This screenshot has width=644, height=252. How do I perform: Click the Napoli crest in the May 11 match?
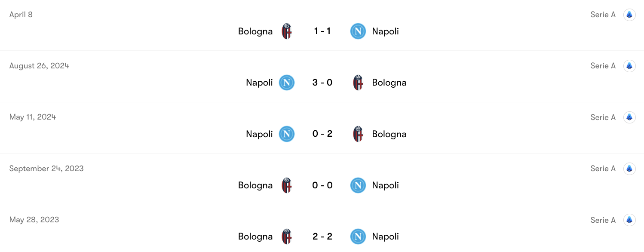pyautogui.click(x=286, y=134)
